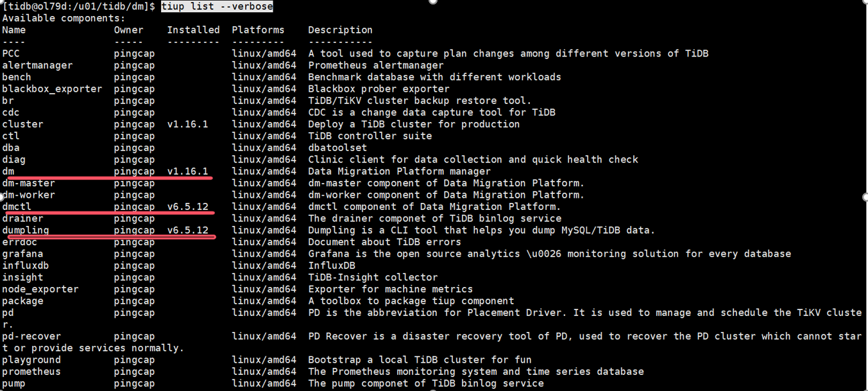Screen dimensions: 868x391
Task: Select the 'cdc' component name
Action: tap(11, 112)
